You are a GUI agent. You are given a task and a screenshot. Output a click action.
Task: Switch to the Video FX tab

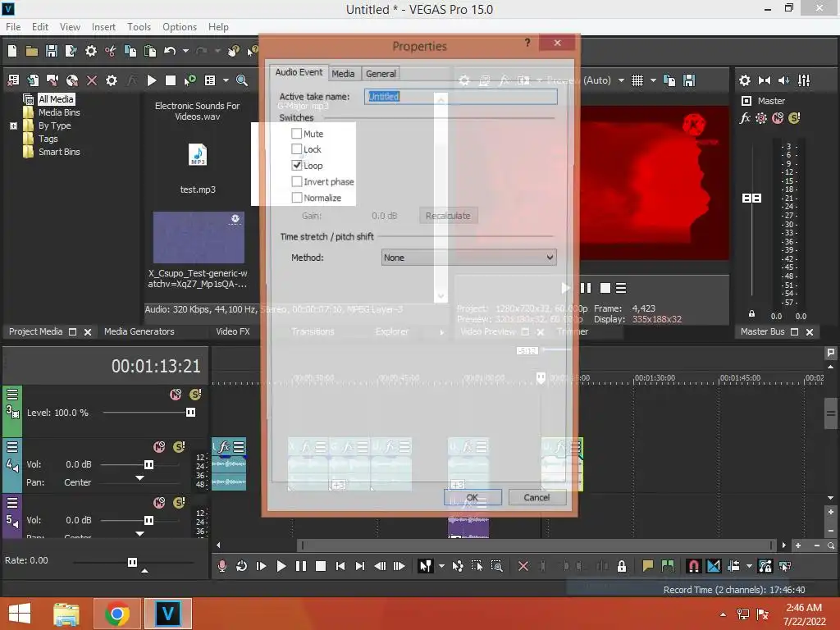pos(232,331)
